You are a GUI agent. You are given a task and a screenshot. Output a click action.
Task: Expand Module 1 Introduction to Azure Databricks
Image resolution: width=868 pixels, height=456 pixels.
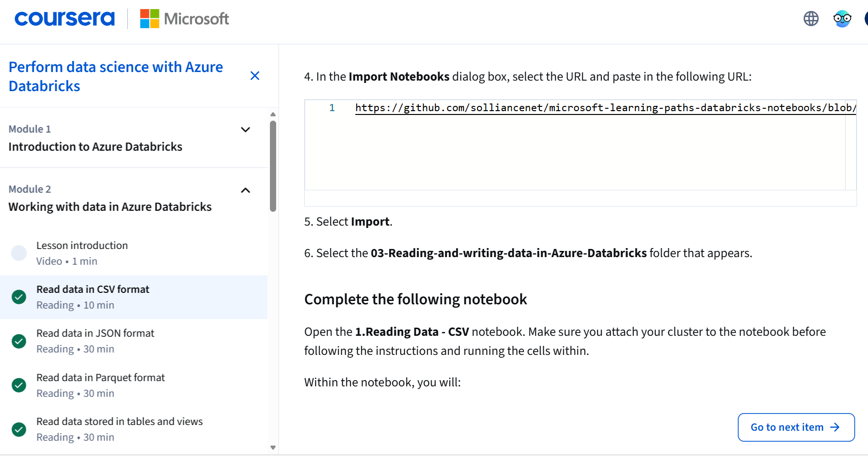tap(245, 130)
